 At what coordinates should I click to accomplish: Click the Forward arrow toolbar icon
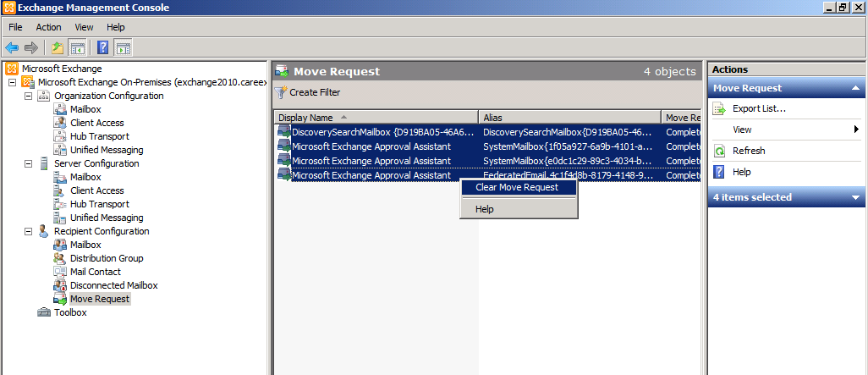tap(31, 47)
